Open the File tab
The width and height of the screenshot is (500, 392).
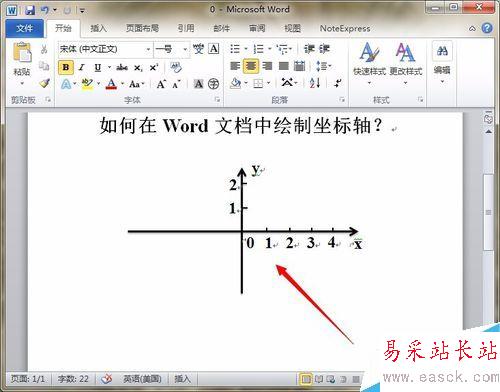(x=24, y=28)
